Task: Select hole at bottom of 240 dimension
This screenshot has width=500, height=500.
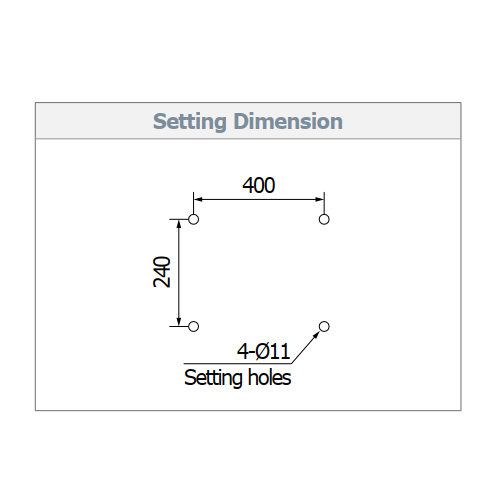Action: (193, 326)
